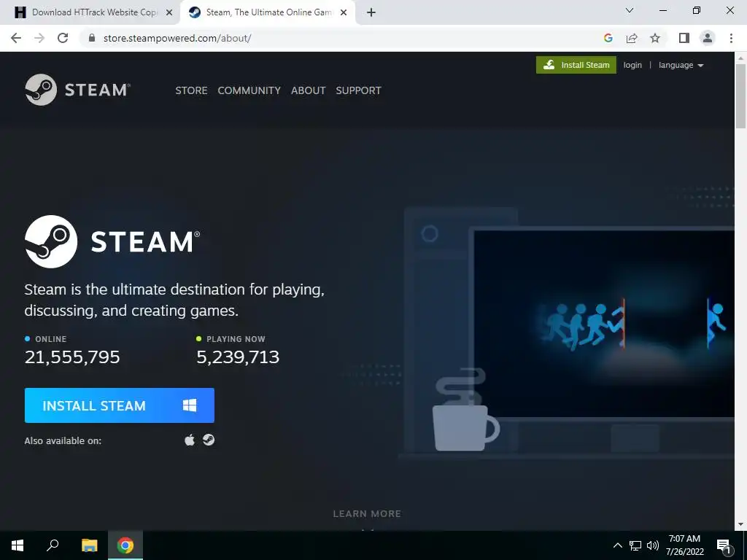This screenshot has height=560, width=747.
Task: Click the Chrome icon in the taskbar
Action: (x=125, y=545)
